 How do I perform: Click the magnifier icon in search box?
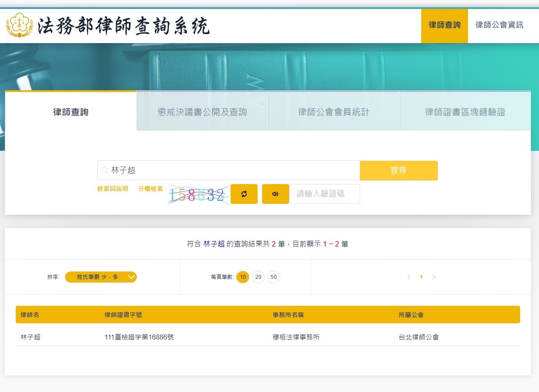tap(105, 171)
